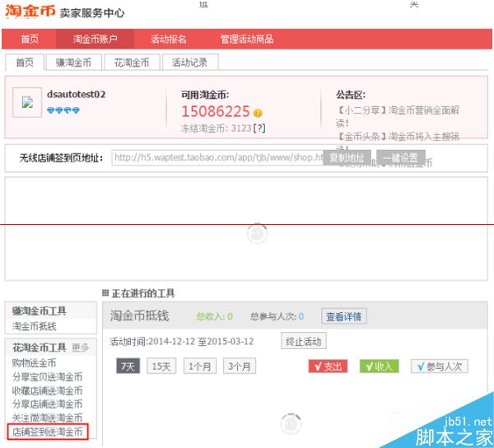Toggle the 参与人次 chart series
Viewport: 494px width, 448px height.
[x=439, y=366]
